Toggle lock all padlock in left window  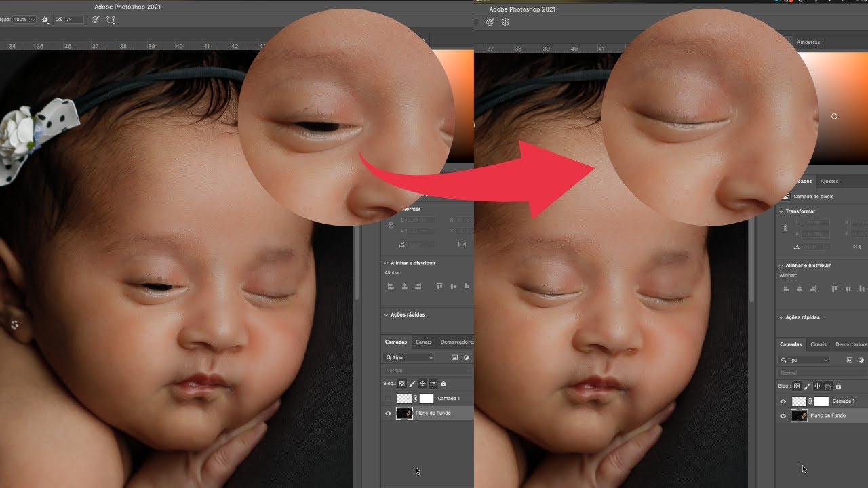point(443,384)
